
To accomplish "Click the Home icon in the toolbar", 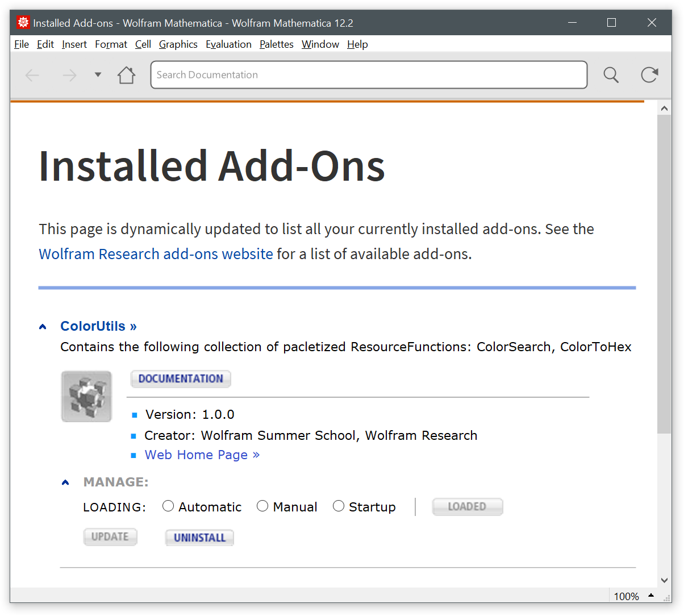I will [x=126, y=75].
